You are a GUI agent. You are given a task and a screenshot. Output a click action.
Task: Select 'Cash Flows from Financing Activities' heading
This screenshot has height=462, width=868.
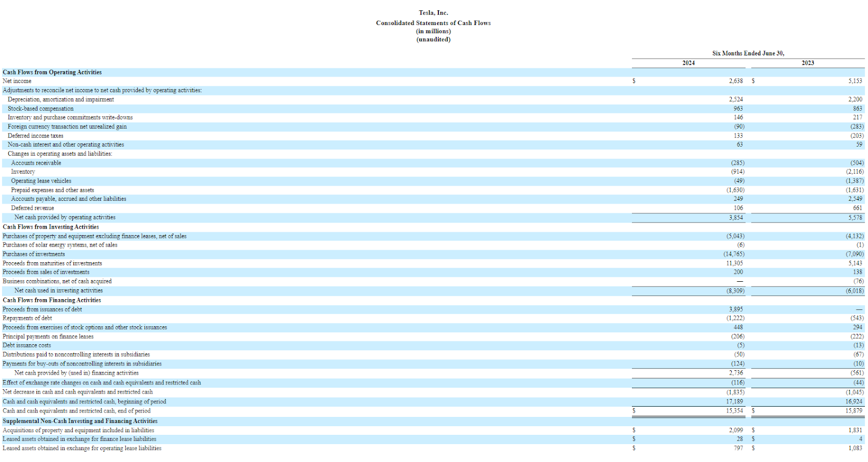[52, 300]
